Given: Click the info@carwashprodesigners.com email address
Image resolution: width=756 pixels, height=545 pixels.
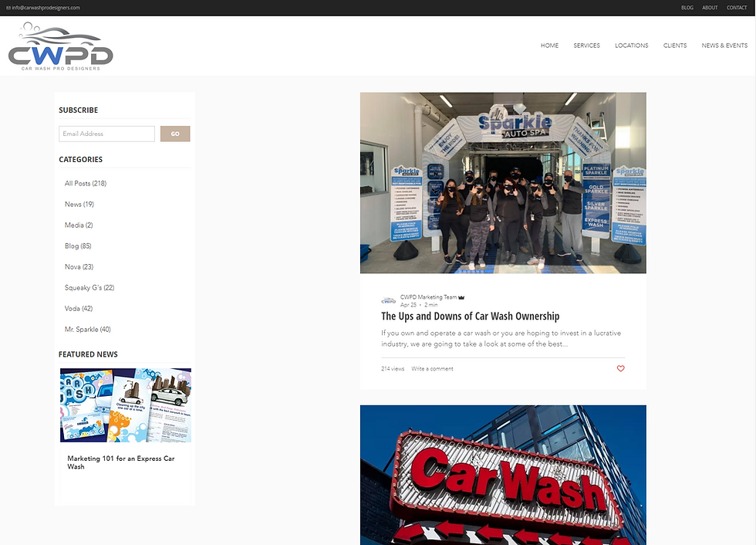Looking at the screenshot, I should (x=46, y=8).
